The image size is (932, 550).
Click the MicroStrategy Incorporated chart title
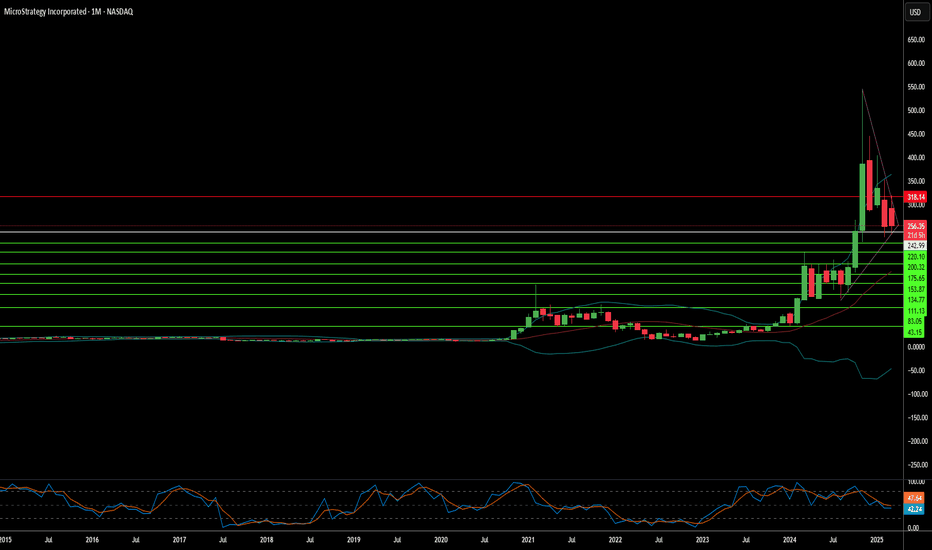[x=68, y=11]
